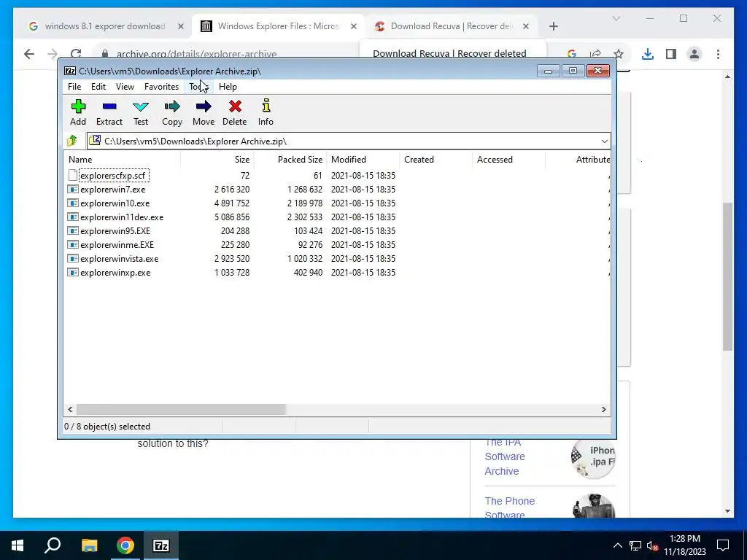
Task: Open File Explorer from taskbar
Action: 89,545
